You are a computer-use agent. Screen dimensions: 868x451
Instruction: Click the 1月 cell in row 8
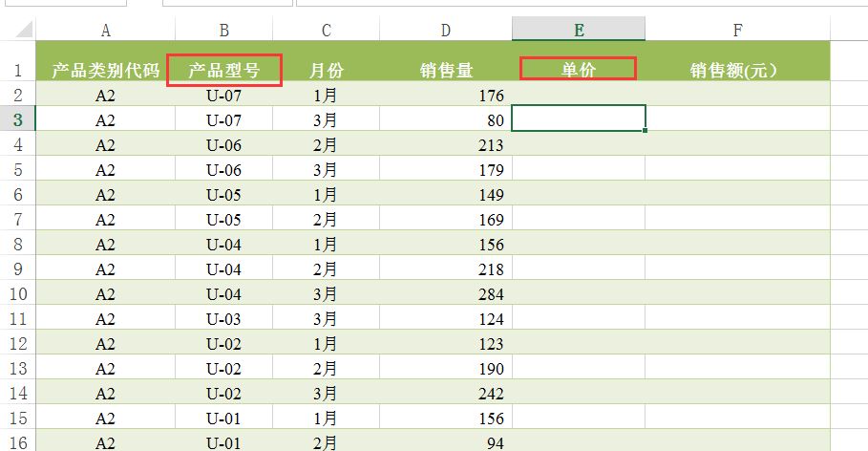326,245
